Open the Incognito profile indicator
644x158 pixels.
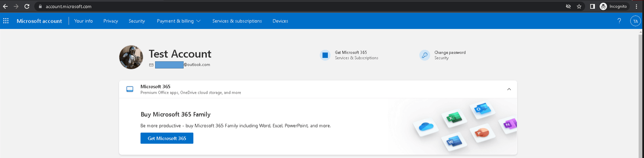pos(614,6)
